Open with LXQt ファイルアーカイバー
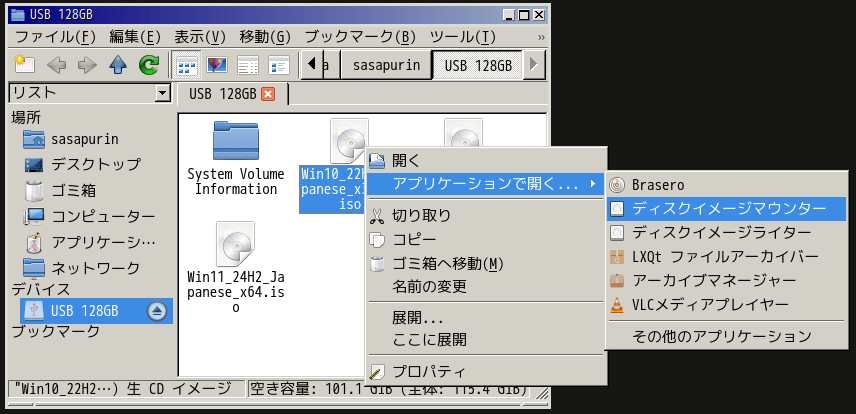The height and width of the screenshot is (414, 856). click(x=727, y=257)
